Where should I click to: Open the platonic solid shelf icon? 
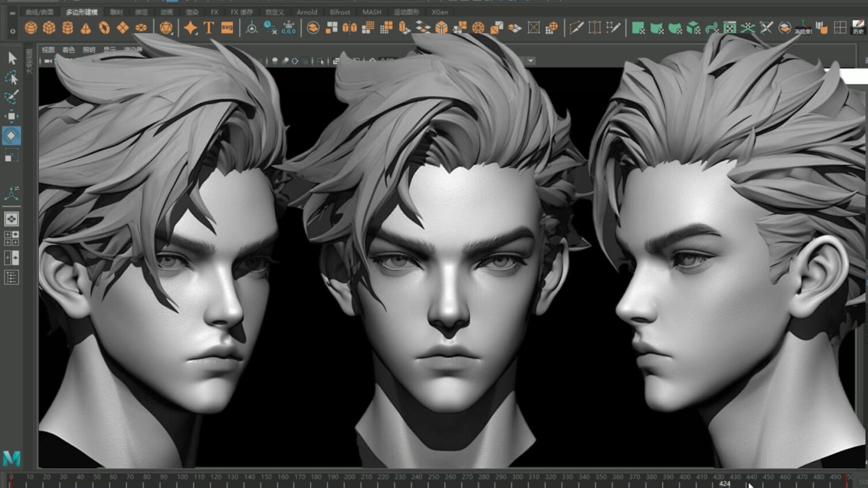(166, 28)
